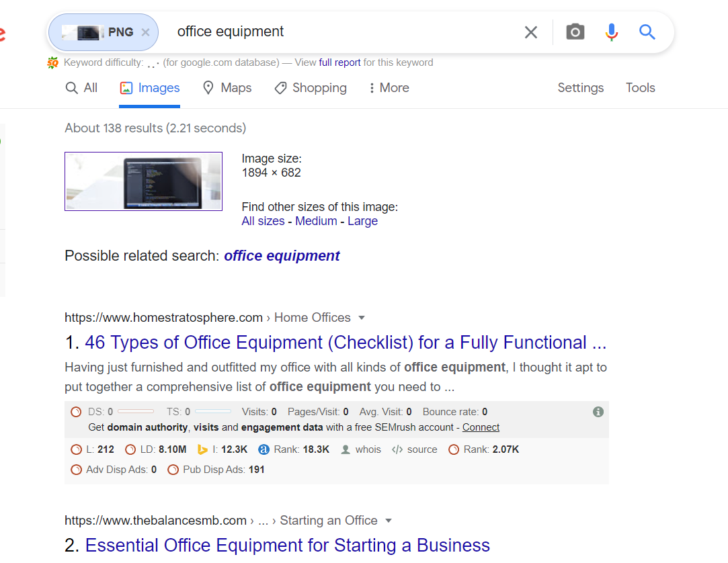Clear the search query with the X icon
The image size is (728, 563).
click(x=530, y=32)
